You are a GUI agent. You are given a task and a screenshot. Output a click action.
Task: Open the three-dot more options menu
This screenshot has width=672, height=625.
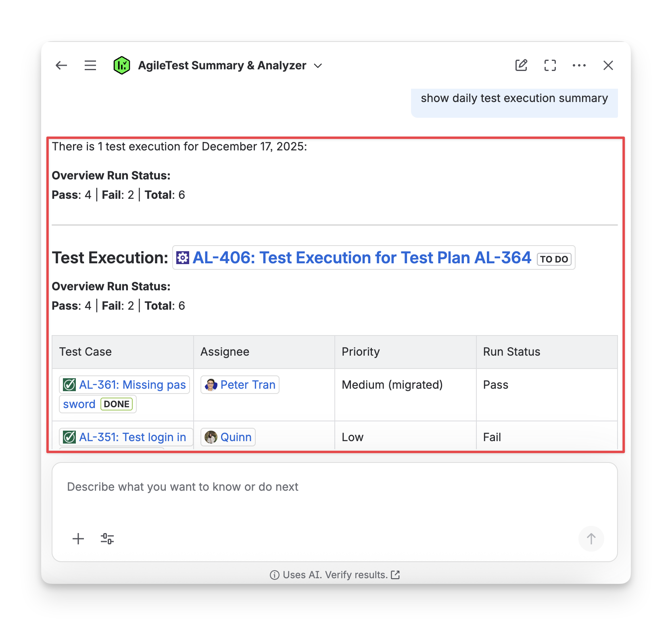579,65
